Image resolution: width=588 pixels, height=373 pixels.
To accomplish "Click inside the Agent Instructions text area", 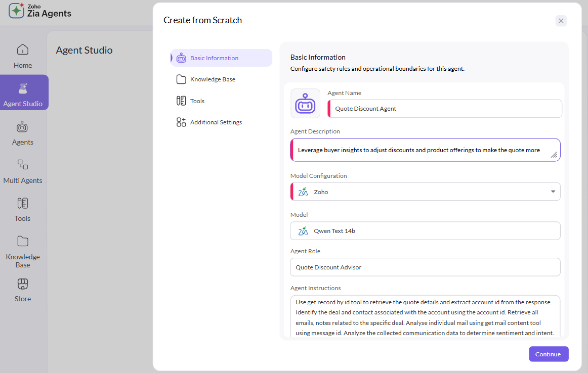I will point(425,316).
